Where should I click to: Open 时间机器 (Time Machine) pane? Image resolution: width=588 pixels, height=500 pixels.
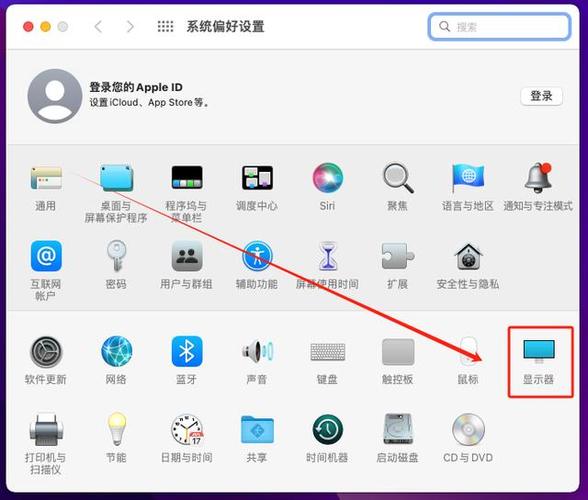pyautogui.click(x=327, y=429)
